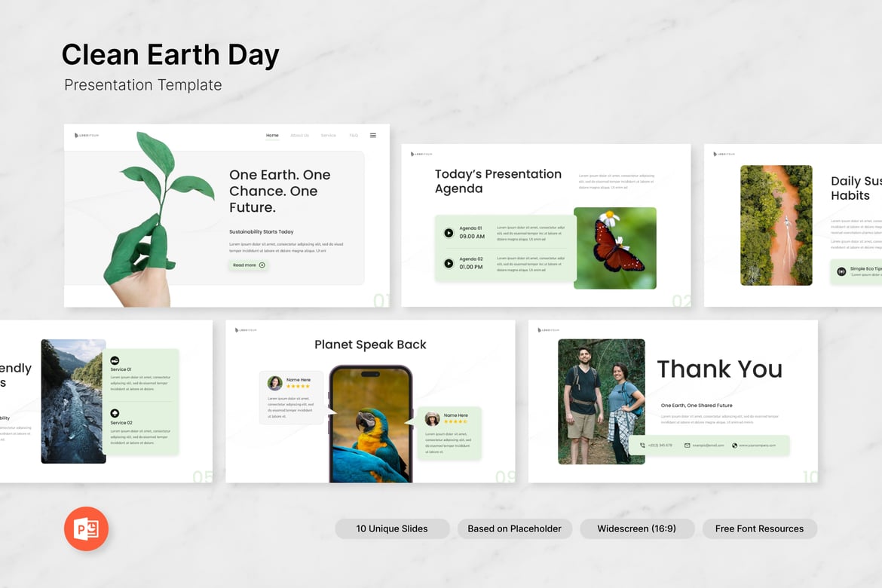Click the phone icon on Thank You slide
Screen dimensions: 882x588
point(642,445)
